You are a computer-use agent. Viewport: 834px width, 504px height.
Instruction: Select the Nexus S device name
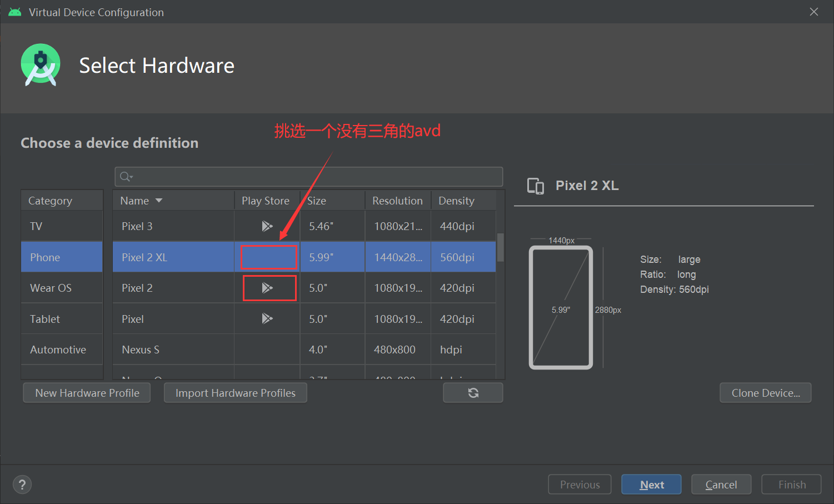(141, 350)
